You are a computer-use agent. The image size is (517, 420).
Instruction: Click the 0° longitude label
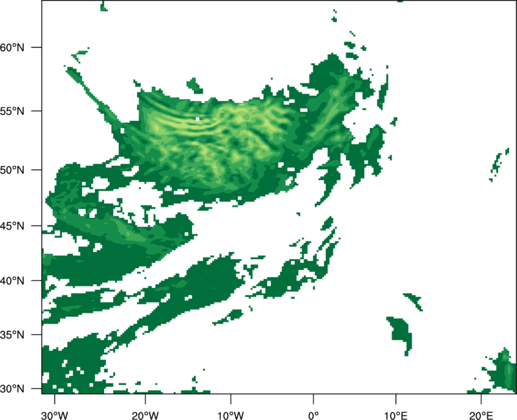click(313, 415)
